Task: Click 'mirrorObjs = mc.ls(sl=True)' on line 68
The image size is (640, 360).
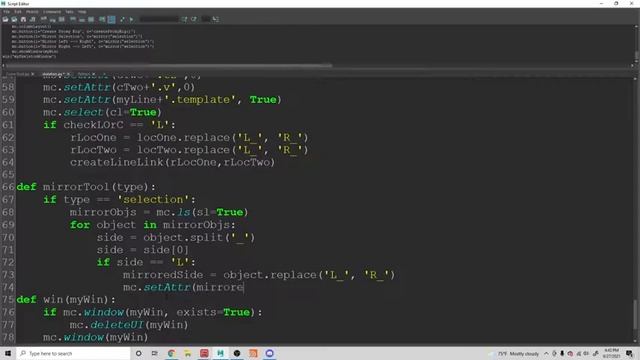Action: pos(159,212)
